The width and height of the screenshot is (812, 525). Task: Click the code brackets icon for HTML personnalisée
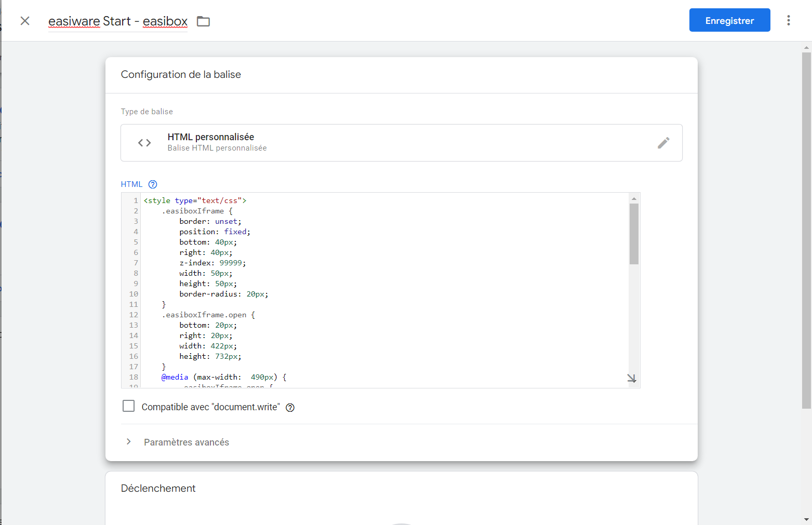[x=144, y=143]
